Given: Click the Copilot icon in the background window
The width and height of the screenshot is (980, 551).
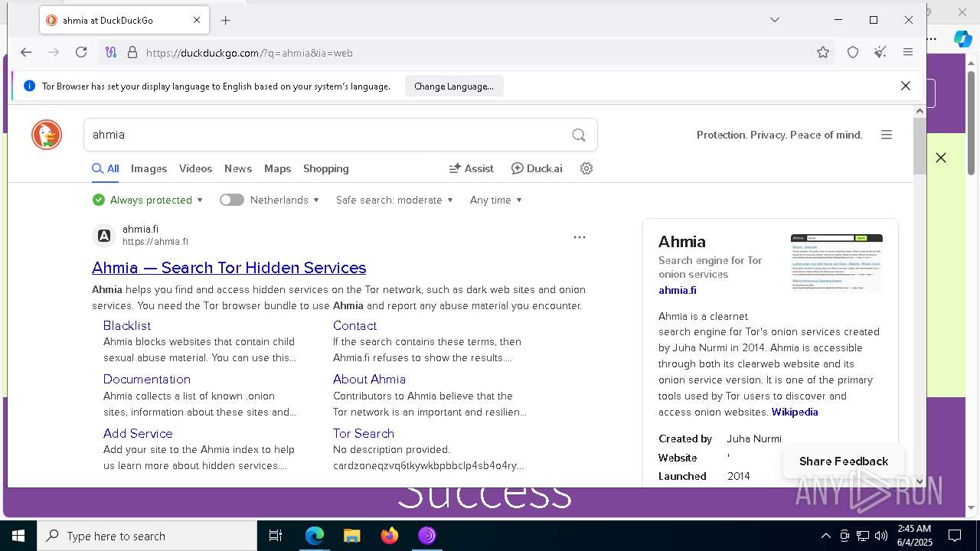Looking at the screenshot, I should point(962,38).
